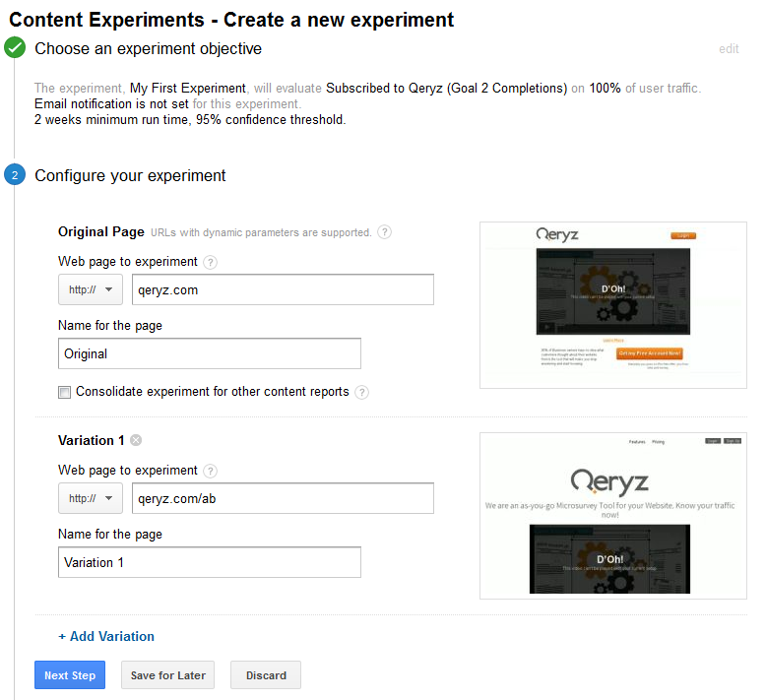Enable Consolidate experiment for other content reports

tap(65, 392)
